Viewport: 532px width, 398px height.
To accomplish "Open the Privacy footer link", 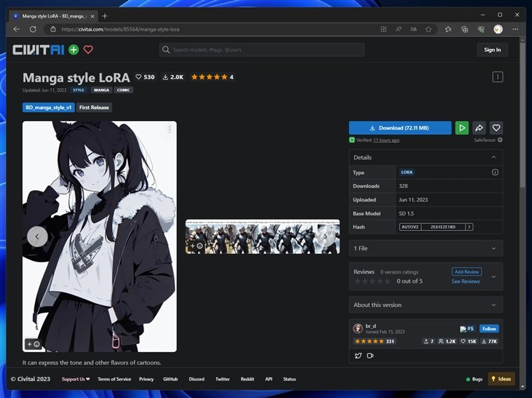I will tap(146, 379).
